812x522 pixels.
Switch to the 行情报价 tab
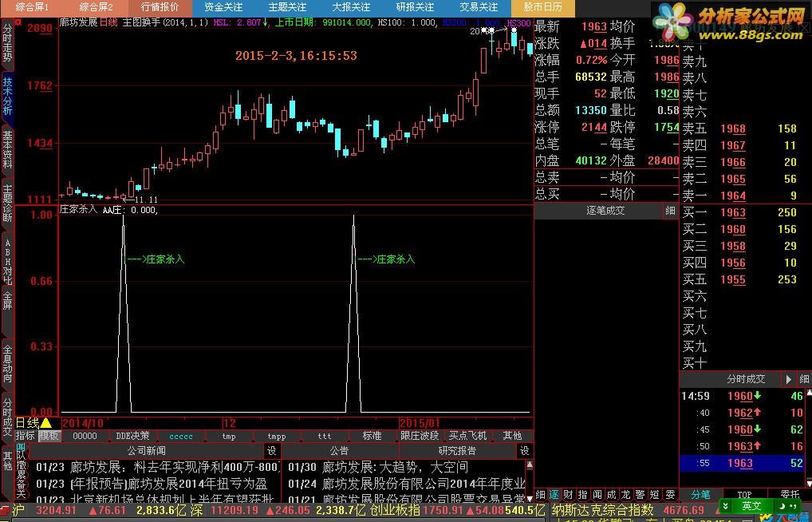[x=160, y=7]
